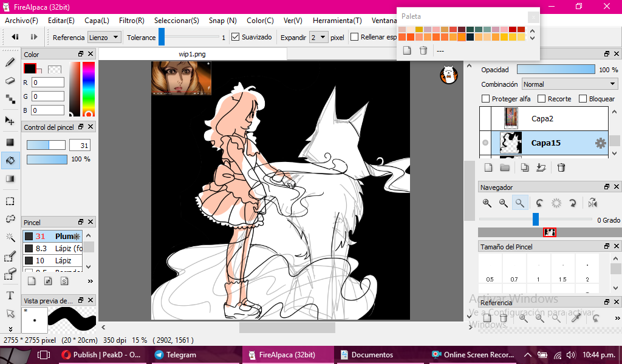Select the Pluma size 31 brush

[x=52, y=237]
